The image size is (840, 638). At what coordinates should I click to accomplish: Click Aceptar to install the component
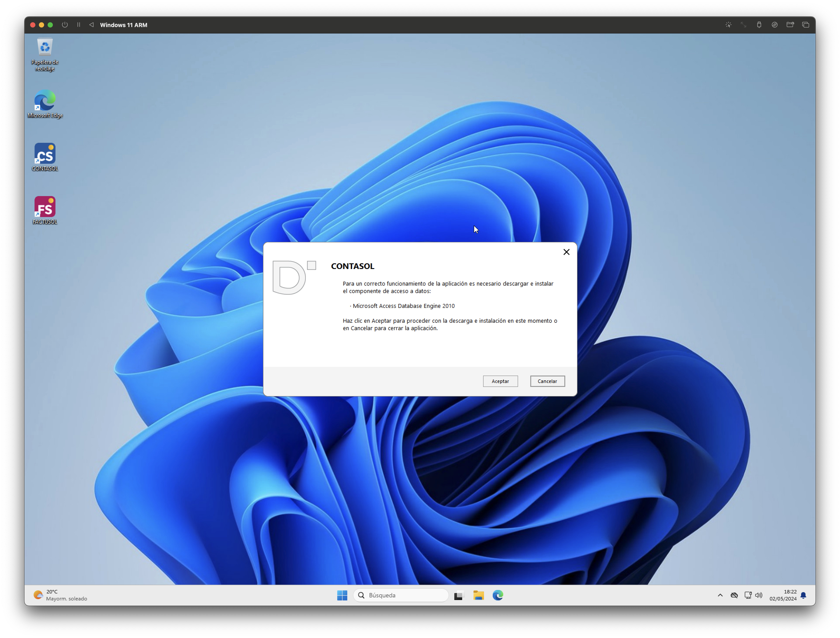(x=500, y=381)
